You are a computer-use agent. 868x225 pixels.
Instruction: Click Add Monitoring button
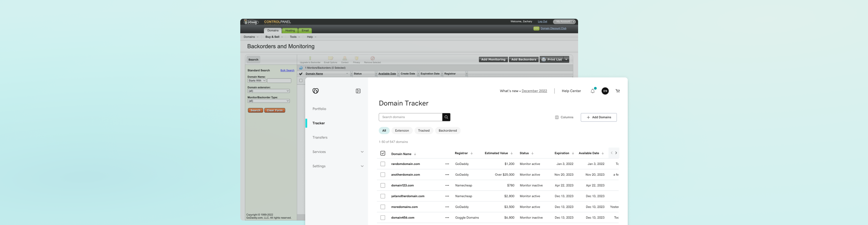pos(493,59)
